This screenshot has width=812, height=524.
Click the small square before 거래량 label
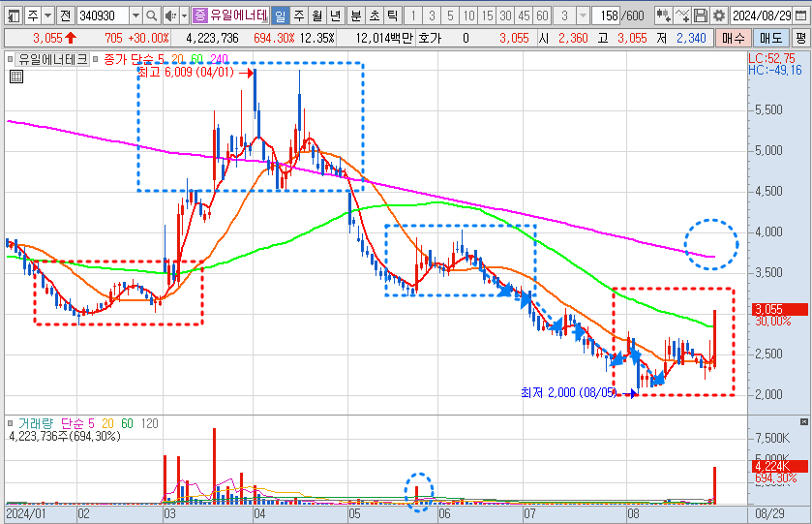point(11,424)
